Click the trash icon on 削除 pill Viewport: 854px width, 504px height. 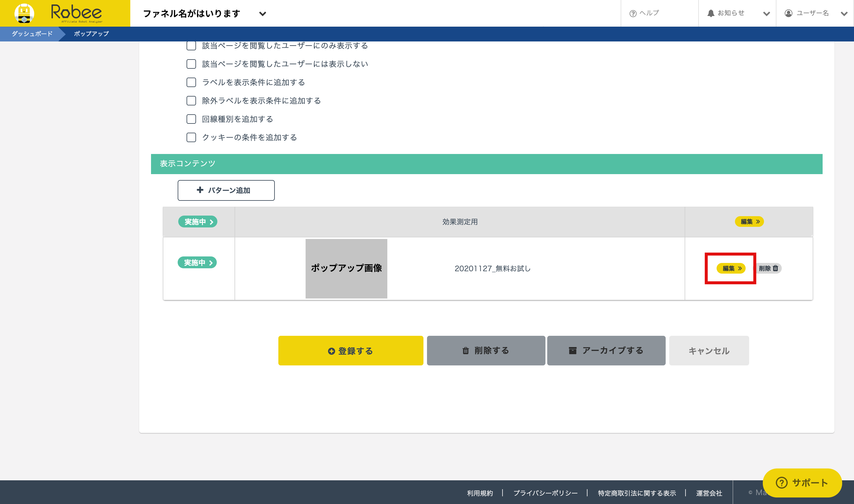(775, 268)
